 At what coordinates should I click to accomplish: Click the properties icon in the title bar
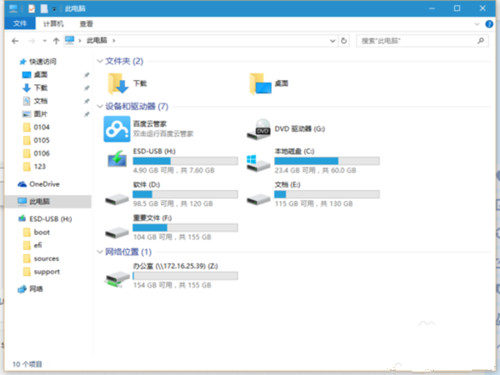pos(31,8)
